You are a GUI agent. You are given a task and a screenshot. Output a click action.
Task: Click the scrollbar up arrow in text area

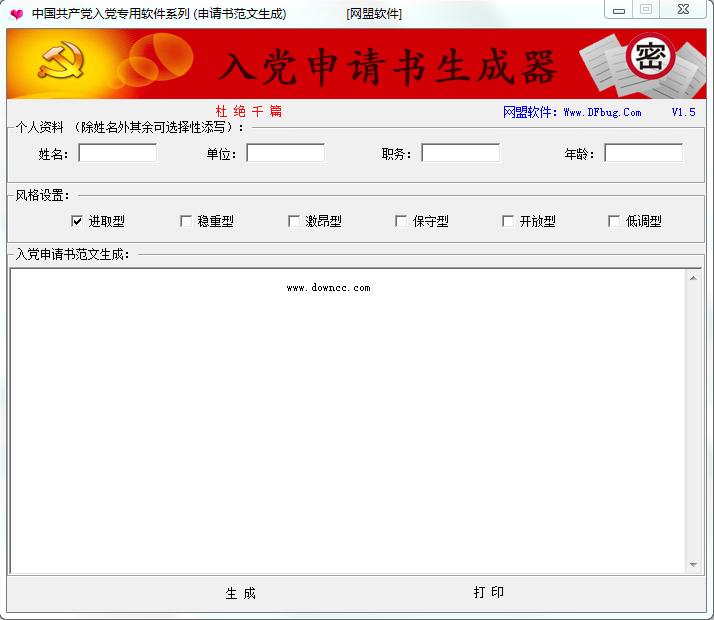[x=693, y=278]
